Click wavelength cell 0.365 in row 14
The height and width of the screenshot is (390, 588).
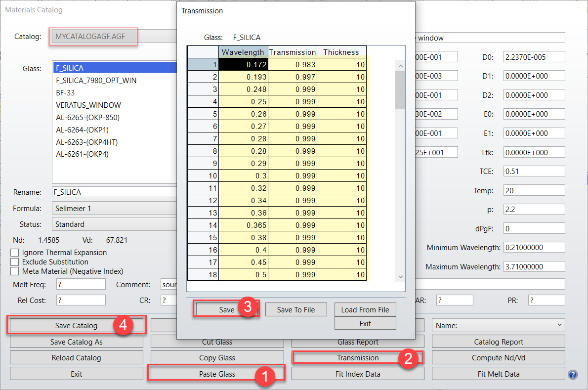click(244, 225)
